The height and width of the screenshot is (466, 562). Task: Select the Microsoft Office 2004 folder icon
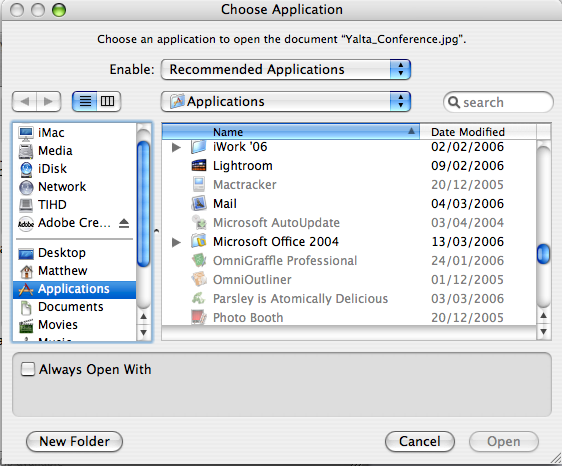coord(199,242)
